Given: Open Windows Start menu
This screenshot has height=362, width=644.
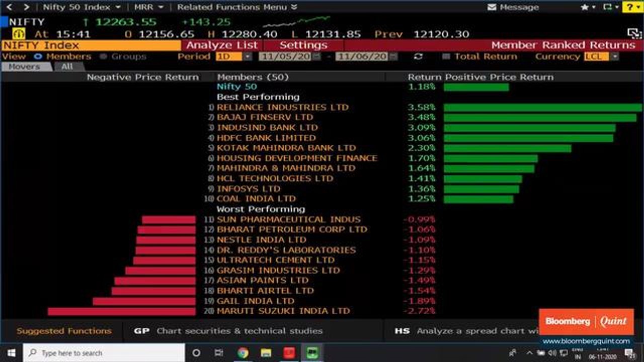Looking at the screenshot, I should tap(11, 352).
